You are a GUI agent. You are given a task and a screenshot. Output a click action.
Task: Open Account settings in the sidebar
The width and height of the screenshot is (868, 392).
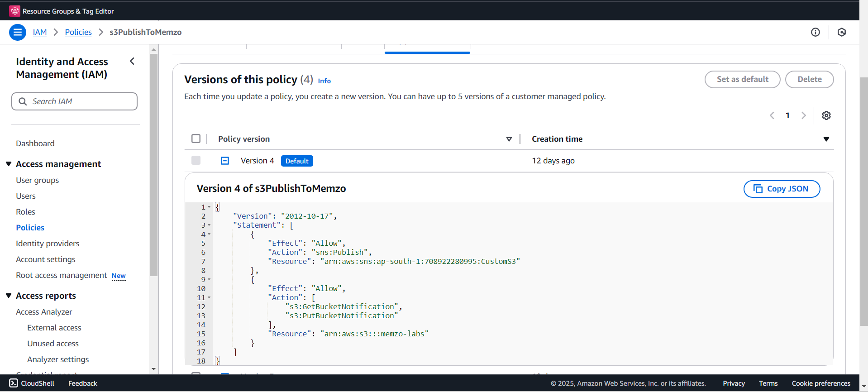46,259
